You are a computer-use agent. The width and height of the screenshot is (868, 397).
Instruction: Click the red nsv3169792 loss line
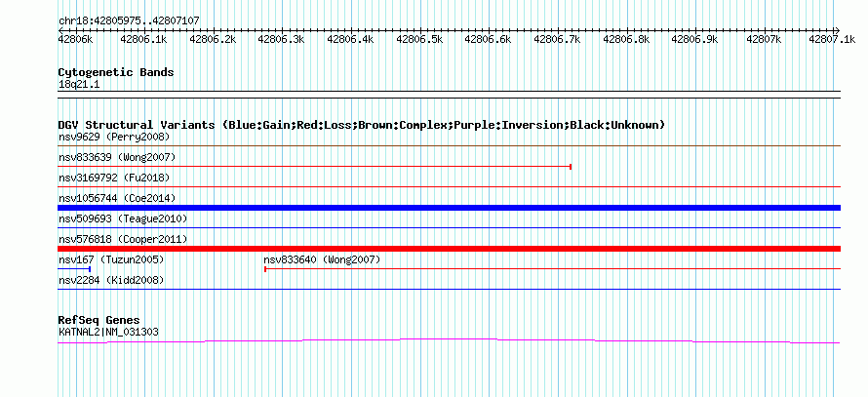tap(450, 186)
